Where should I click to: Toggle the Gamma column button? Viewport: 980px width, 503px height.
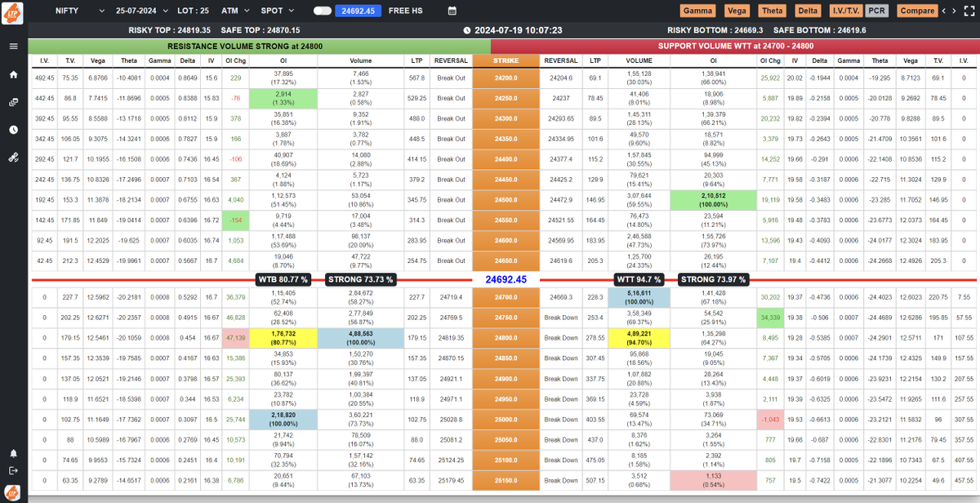[697, 11]
